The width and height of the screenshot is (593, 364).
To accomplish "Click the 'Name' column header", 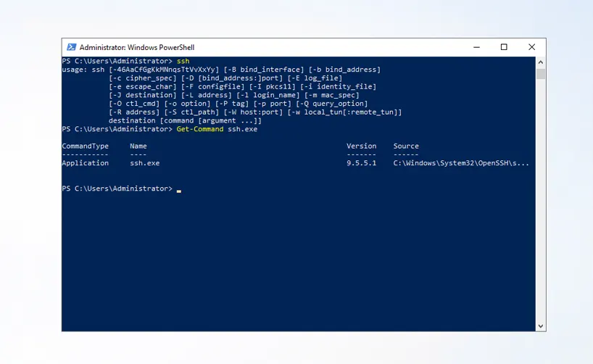I will tap(138, 146).
